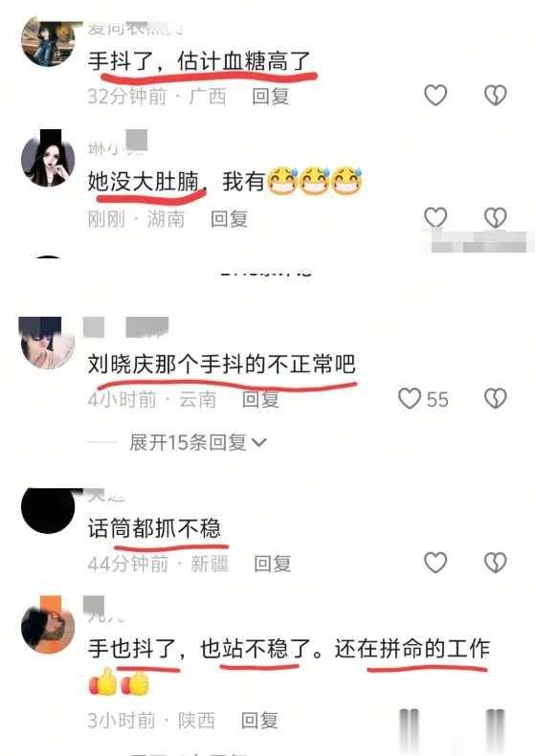Reply to the 湖南 comment posted 刚刚
The image size is (535, 756).
[230, 219]
